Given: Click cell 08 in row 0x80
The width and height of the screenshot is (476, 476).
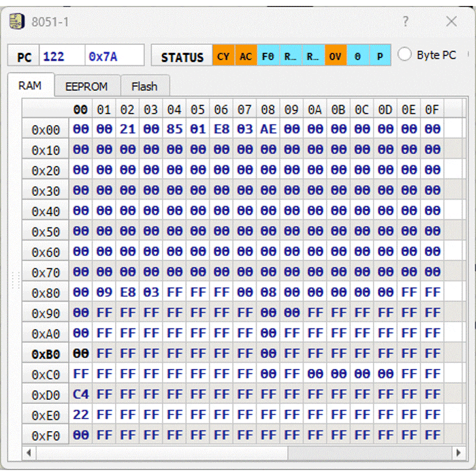Looking at the screenshot, I should pyautogui.click(x=268, y=293).
